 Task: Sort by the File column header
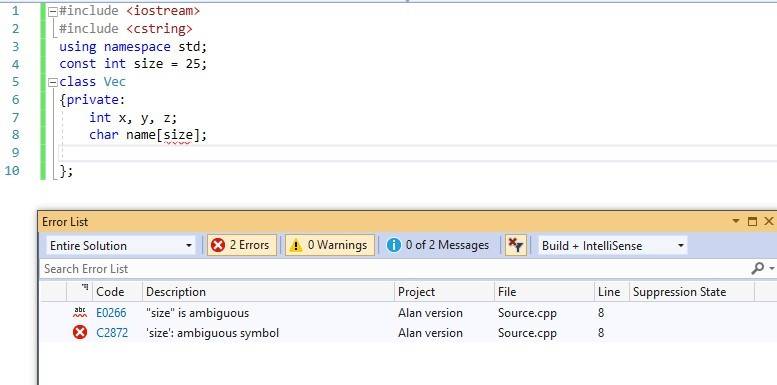[544, 292]
